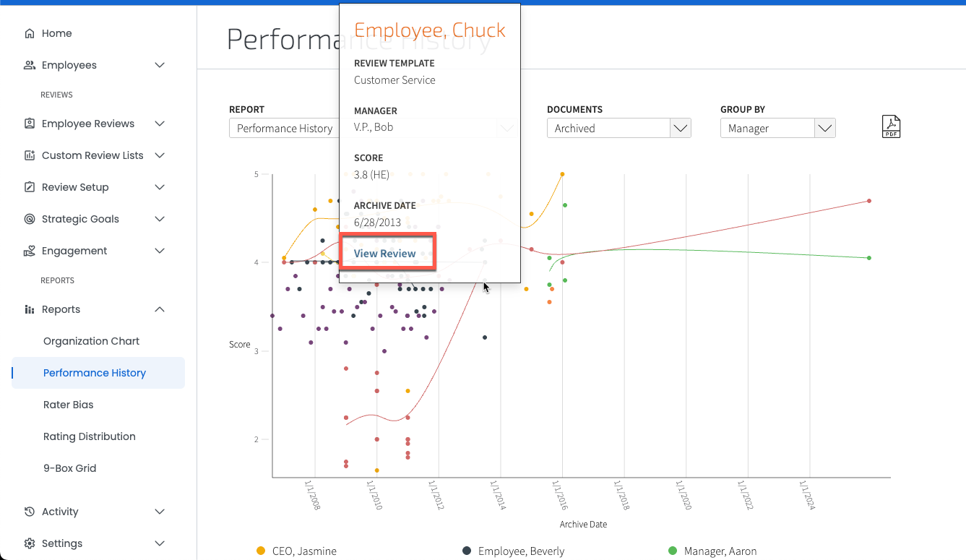Click the score value 3.8 (HE)
The width and height of the screenshot is (966, 560).
[371, 175]
